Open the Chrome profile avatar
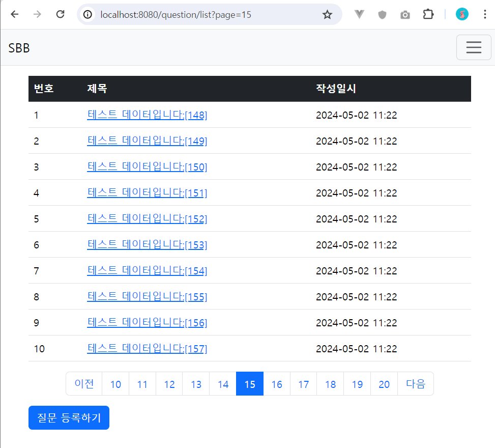Image resolution: width=495 pixels, height=448 pixels. 462,14
